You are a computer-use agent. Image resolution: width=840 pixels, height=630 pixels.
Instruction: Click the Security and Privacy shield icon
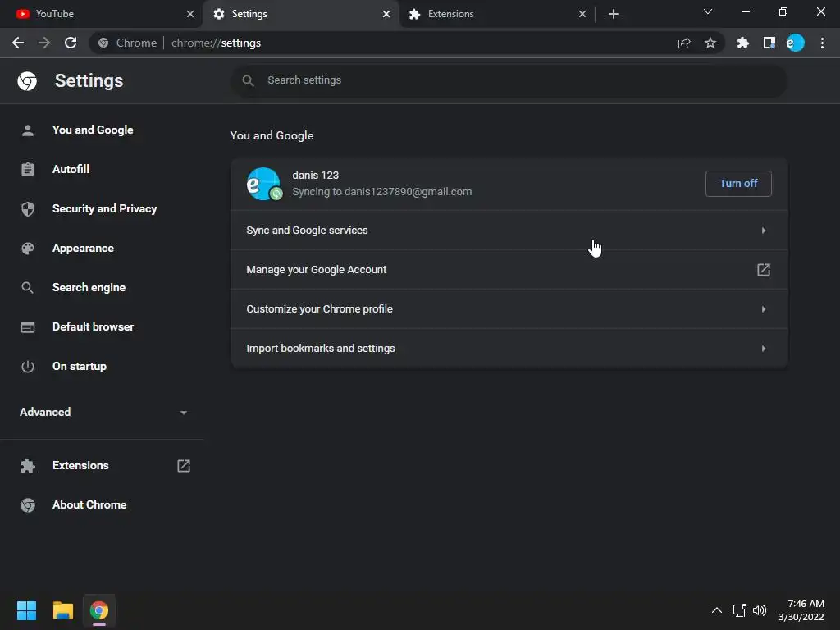(x=28, y=209)
